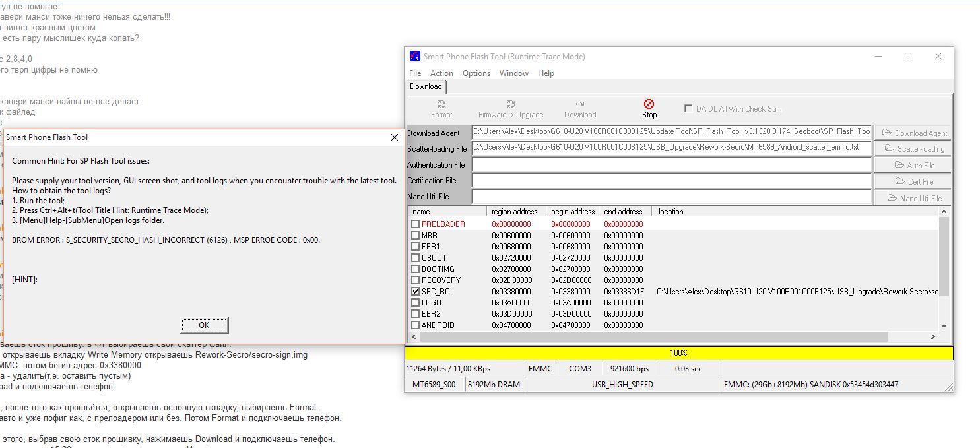980x448 pixels.
Task: Browse for Scatter-loading file
Action: tap(913, 149)
